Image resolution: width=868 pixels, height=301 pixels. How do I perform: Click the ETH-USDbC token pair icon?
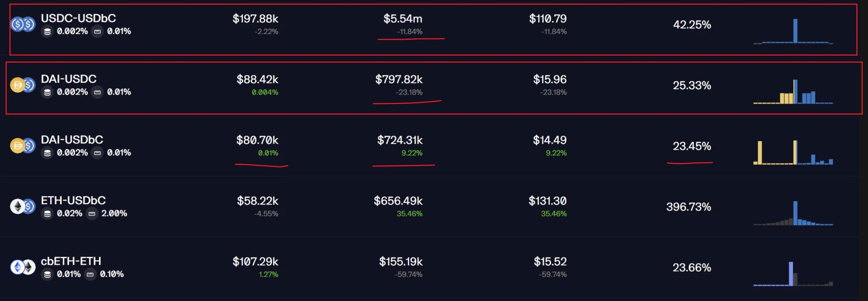coord(23,207)
